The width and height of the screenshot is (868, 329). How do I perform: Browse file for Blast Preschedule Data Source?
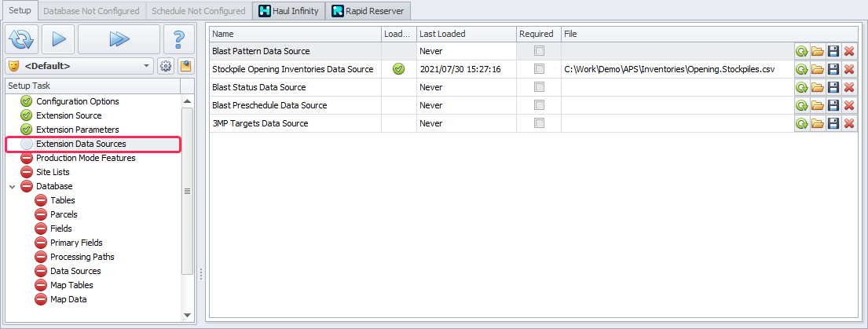click(817, 106)
